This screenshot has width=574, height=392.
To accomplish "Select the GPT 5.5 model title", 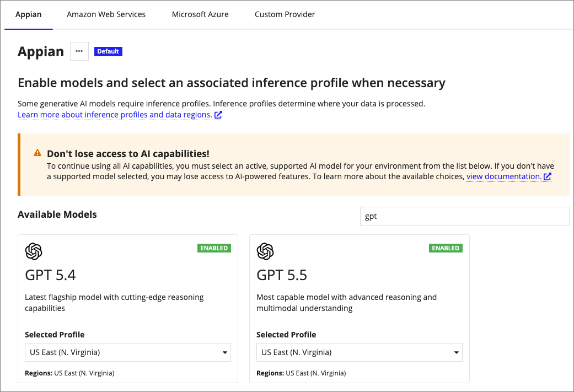I will coord(282,275).
